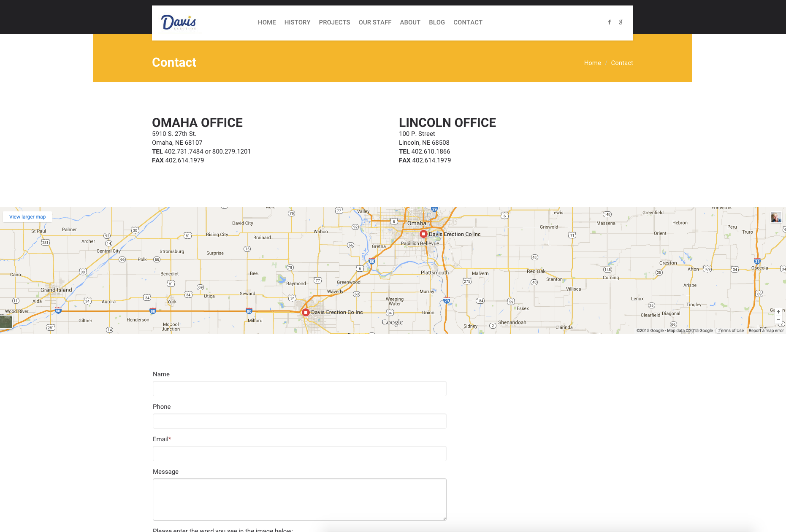786x532 pixels.
Task: Click the Google account profile photo on map
Action: pos(776,217)
